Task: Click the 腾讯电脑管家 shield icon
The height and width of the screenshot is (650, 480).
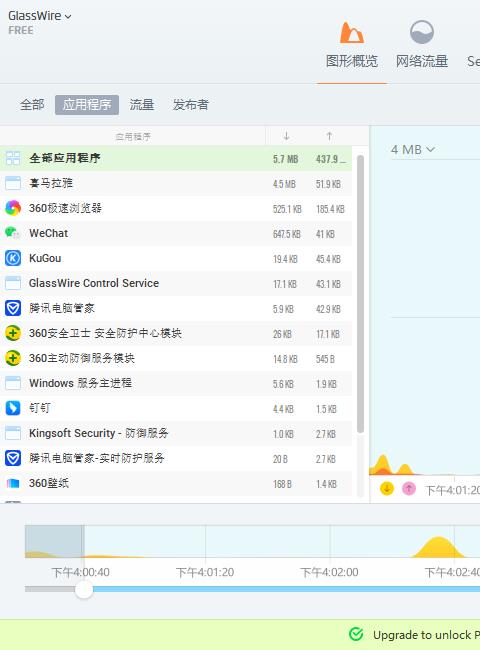Action: 13,308
